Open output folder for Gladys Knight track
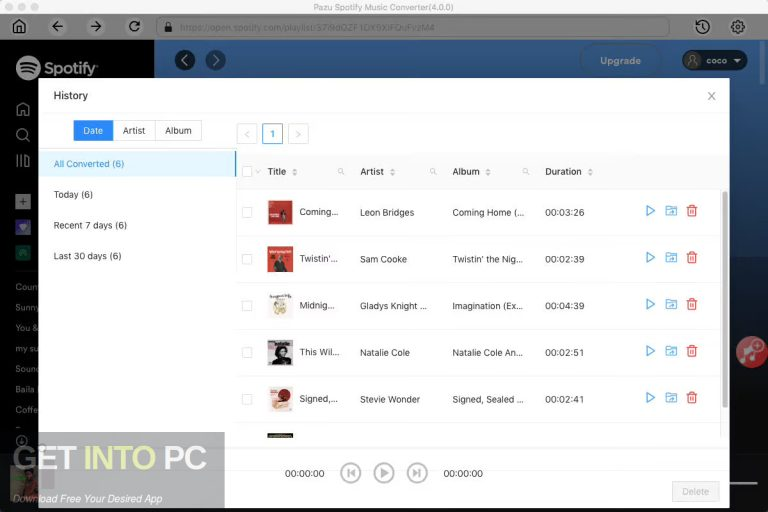Image resolution: width=768 pixels, height=512 pixels. click(671, 304)
